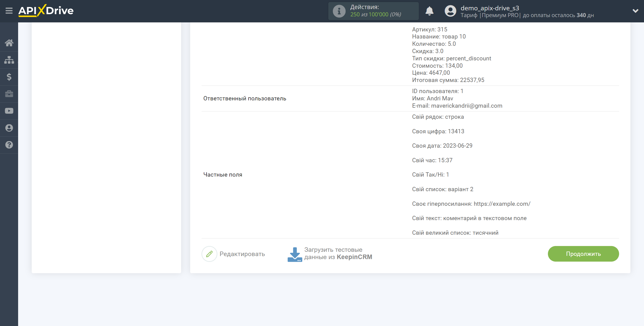Click the Цена: 4647,00 line
This screenshot has height=326, width=644.
(431, 73)
